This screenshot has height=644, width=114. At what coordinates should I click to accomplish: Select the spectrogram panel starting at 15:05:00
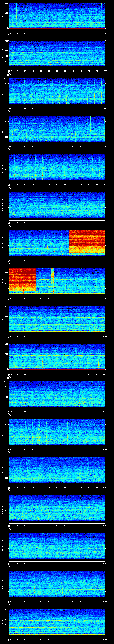coord(57,167)
